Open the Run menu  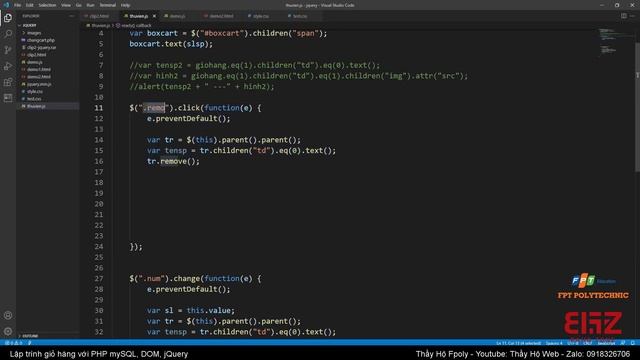(x=90, y=5)
